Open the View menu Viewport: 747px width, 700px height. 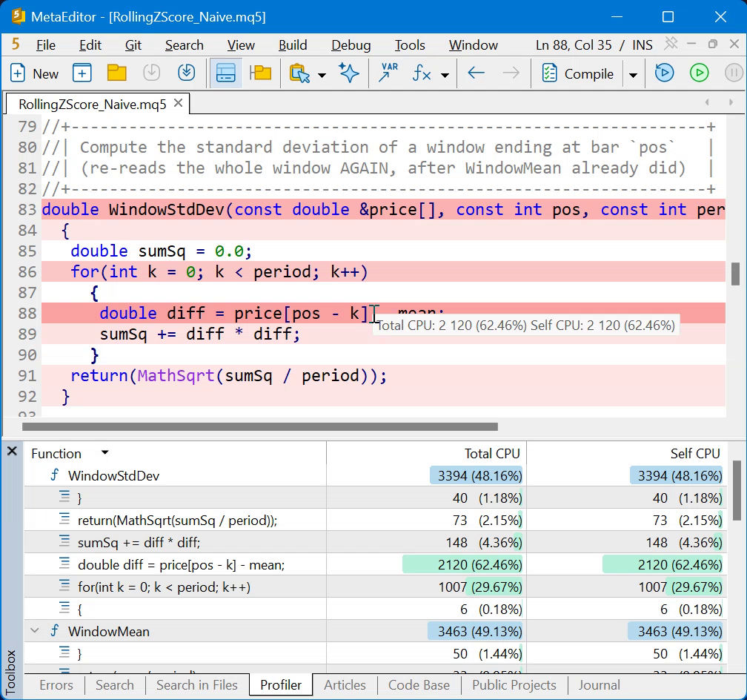[x=241, y=44]
